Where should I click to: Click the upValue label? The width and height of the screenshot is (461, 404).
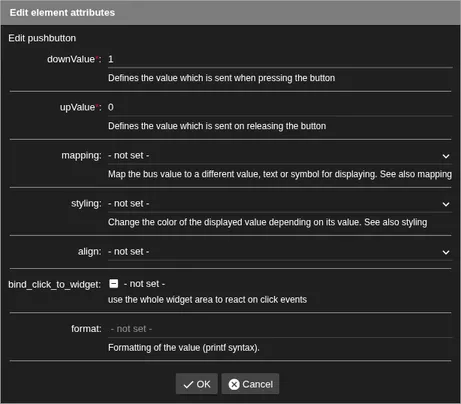(80, 107)
